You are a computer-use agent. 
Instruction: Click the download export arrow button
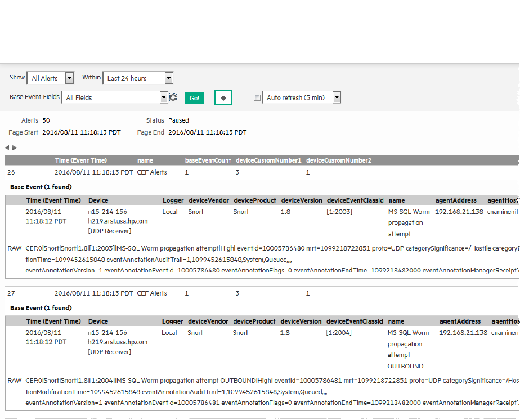pos(223,97)
